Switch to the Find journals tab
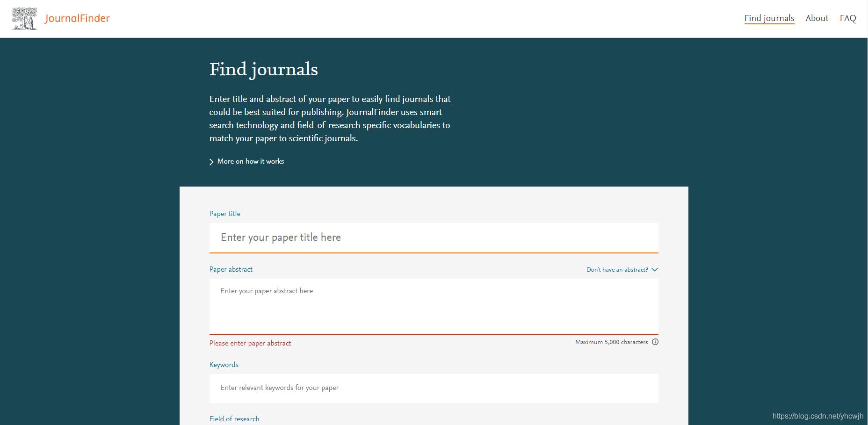The width and height of the screenshot is (868, 425). pos(769,18)
